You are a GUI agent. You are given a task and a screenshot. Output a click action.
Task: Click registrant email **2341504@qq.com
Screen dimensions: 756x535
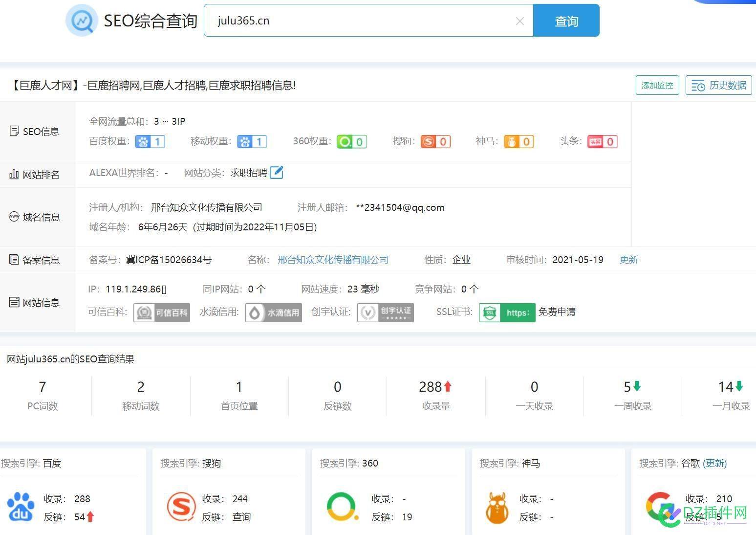400,207
